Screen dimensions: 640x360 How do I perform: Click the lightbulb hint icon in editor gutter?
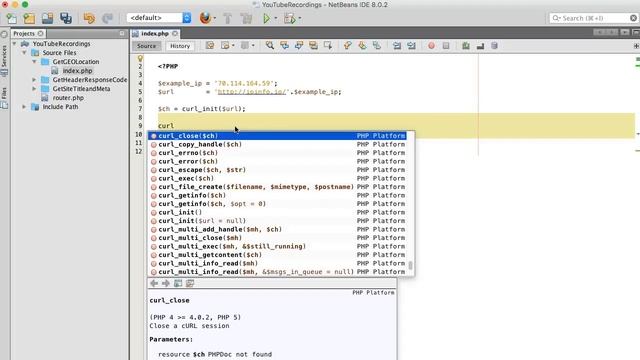click(x=140, y=58)
